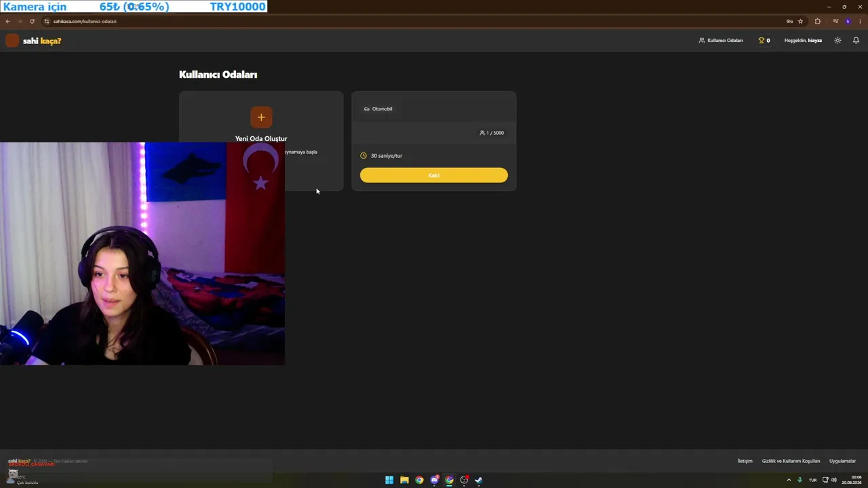Image resolution: width=868 pixels, height=488 pixels.
Task: Click Otomobil category label on room card
Action: pos(378,108)
